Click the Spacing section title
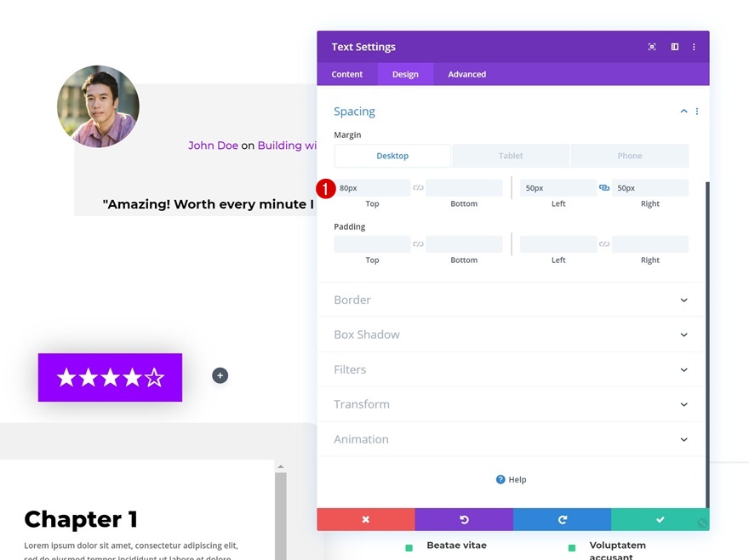Image resolution: width=749 pixels, height=560 pixels. [x=354, y=111]
